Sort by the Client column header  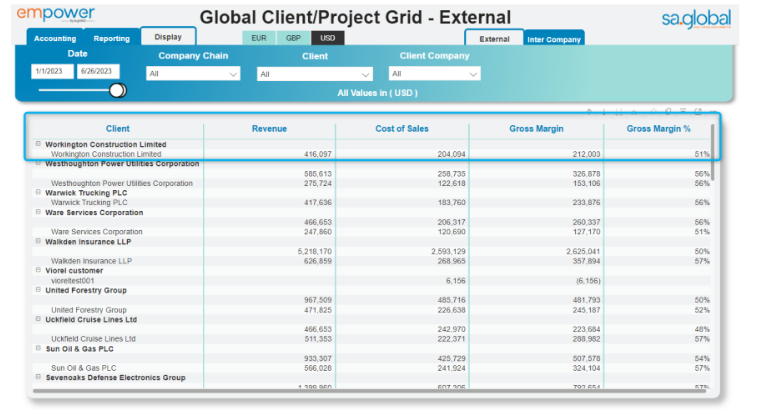pyautogui.click(x=118, y=128)
